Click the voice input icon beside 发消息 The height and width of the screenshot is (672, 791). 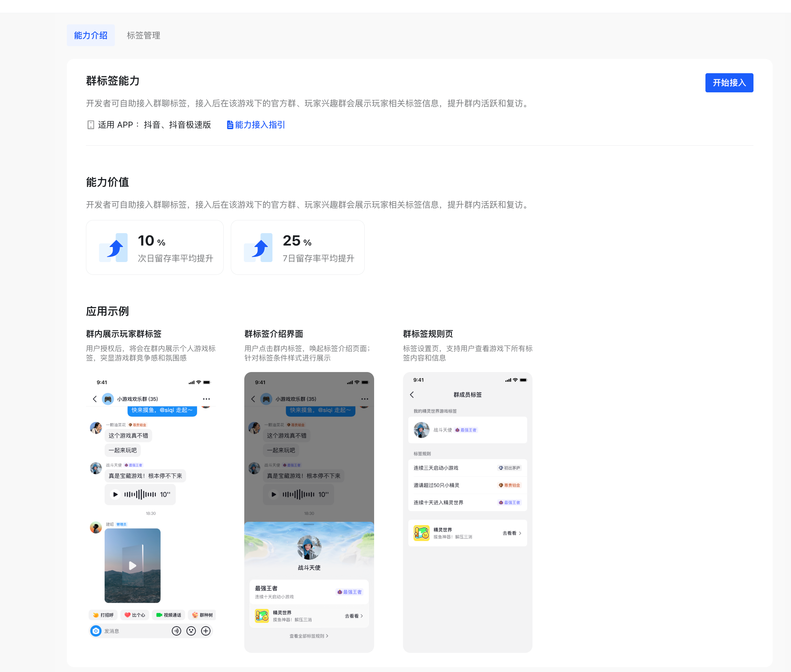point(176,631)
